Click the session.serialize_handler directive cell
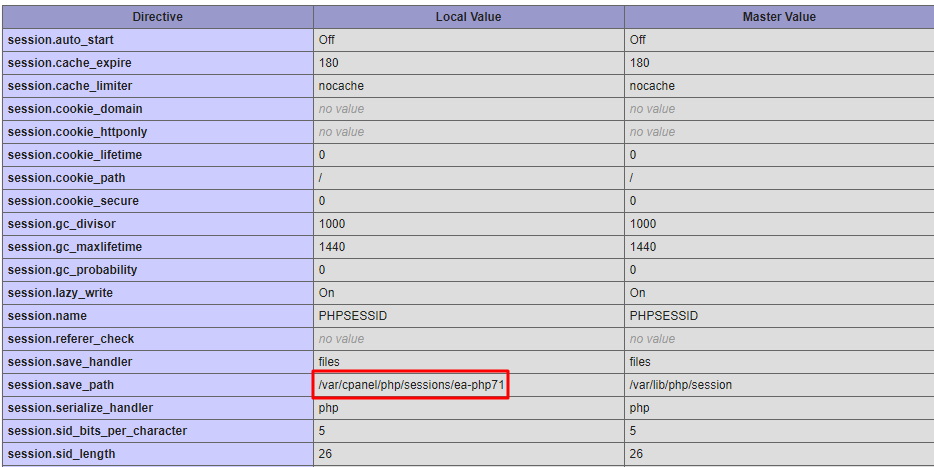 click(x=158, y=408)
